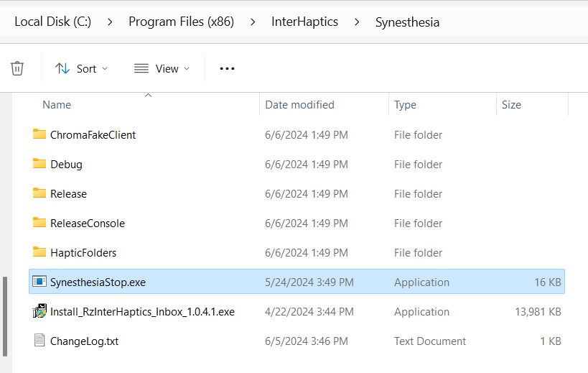This screenshot has width=588, height=373.
Task: Sort by the Name column header
Action: tap(57, 105)
